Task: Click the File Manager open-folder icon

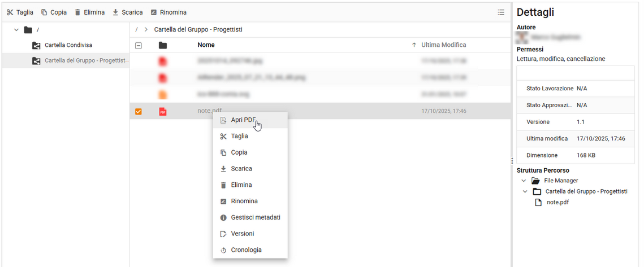Action: pyautogui.click(x=535, y=181)
